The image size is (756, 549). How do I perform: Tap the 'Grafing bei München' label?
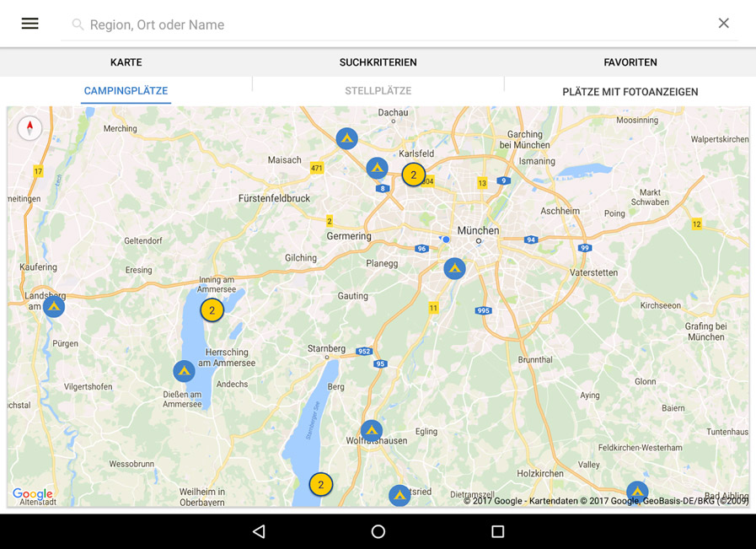pos(706,331)
